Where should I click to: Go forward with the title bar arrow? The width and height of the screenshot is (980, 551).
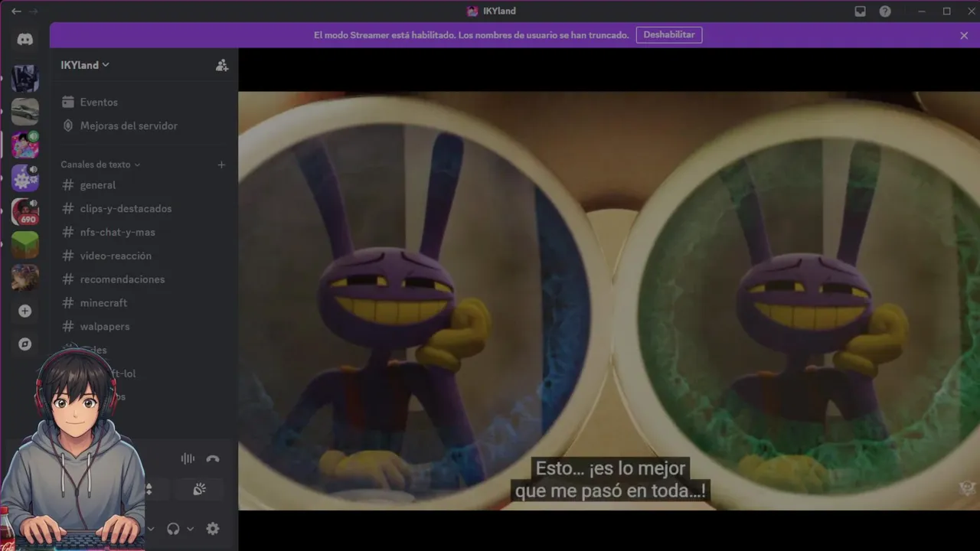coord(33,11)
